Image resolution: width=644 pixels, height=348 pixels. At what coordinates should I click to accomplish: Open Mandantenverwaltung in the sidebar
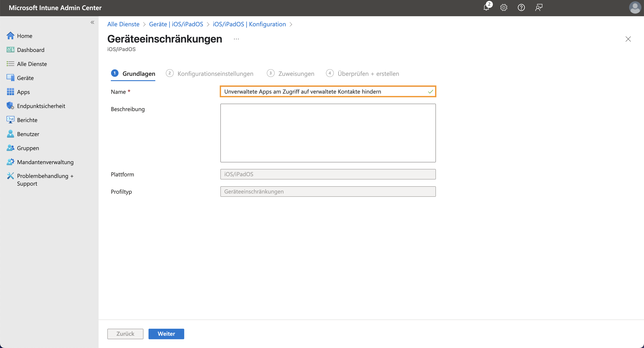pyautogui.click(x=45, y=162)
